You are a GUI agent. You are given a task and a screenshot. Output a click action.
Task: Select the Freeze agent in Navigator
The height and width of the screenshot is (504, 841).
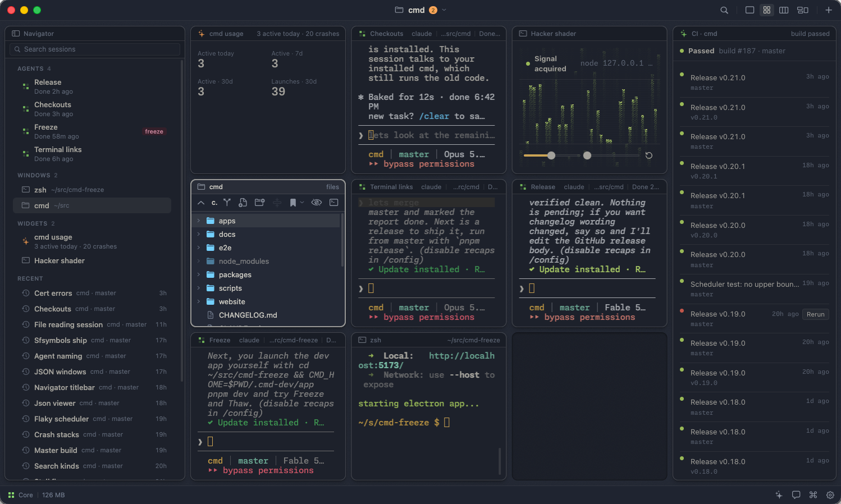[92, 131]
